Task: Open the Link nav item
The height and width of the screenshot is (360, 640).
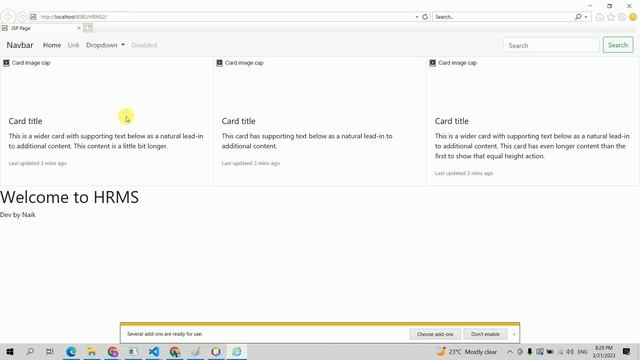Action: click(73, 45)
